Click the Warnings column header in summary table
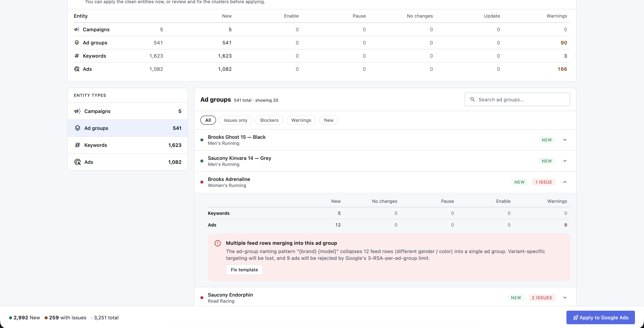This screenshot has height=328, width=644. pyautogui.click(x=557, y=16)
